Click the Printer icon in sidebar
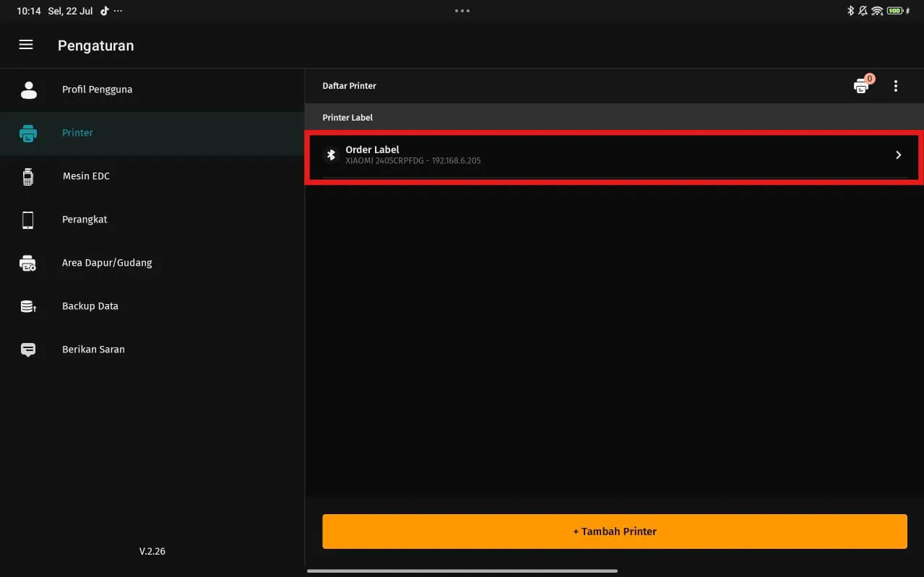The width and height of the screenshot is (924, 577). coord(28,134)
